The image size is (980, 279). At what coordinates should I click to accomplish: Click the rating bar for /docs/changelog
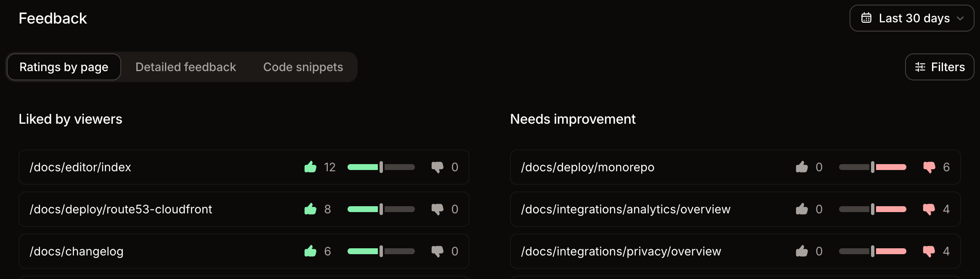click(x=381, y=251)
